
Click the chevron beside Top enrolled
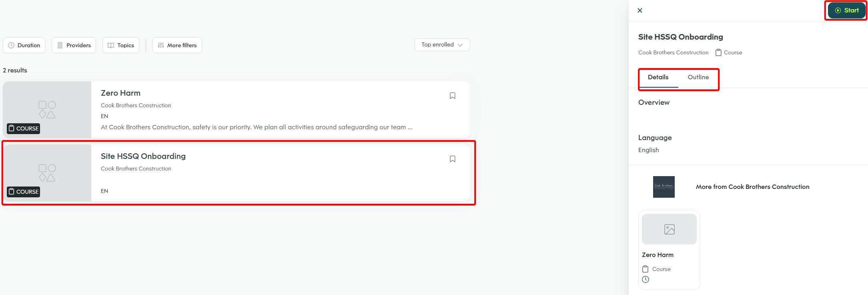(460, 45)
